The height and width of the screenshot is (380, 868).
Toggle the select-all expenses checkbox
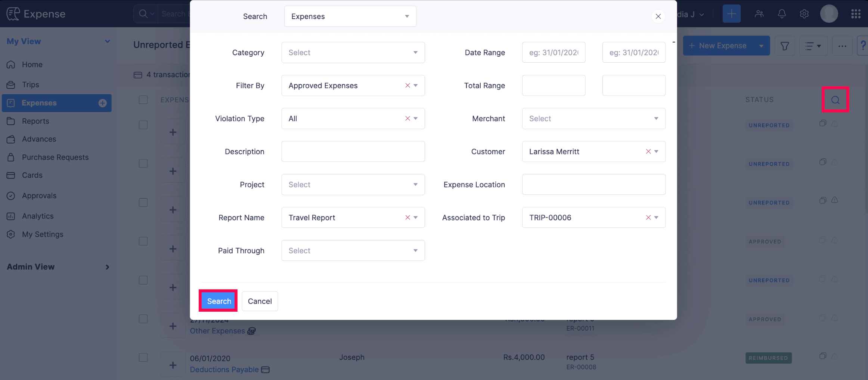(143, 100)
